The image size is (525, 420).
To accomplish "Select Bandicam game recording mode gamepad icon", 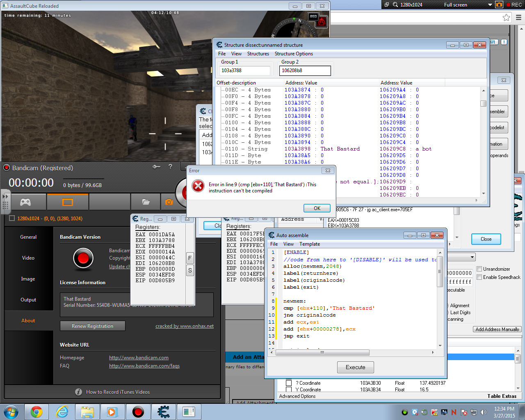I will click(x=25, y=202).
